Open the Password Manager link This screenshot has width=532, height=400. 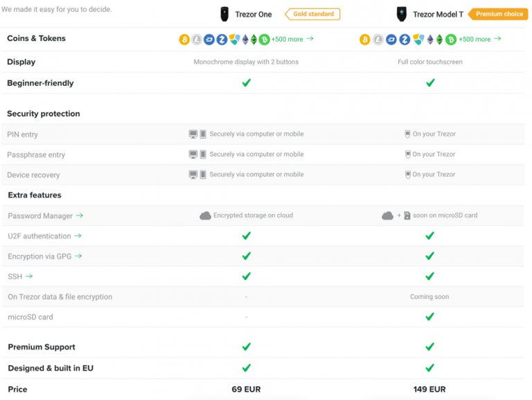pos(46,216)
